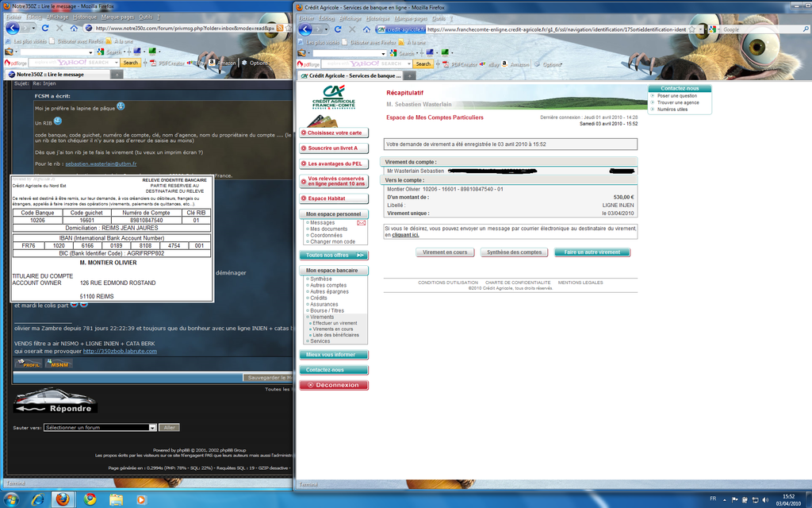Click the MSNM icon under the forum message
This screenshot has height=508, width=812.
[x=59, y=364]
